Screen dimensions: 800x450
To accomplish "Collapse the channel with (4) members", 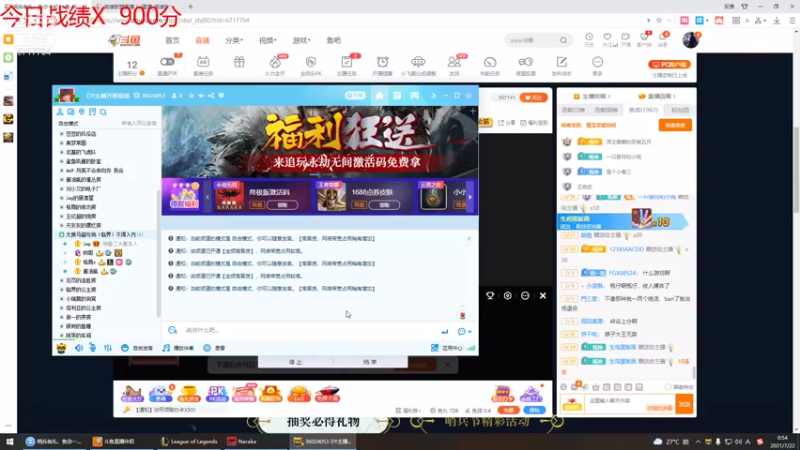I will tap(62, 235).
